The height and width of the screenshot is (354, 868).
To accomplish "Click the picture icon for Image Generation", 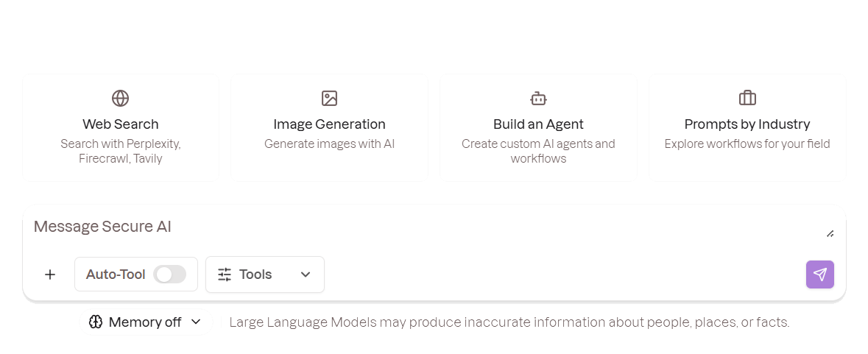I will (329, 98).
